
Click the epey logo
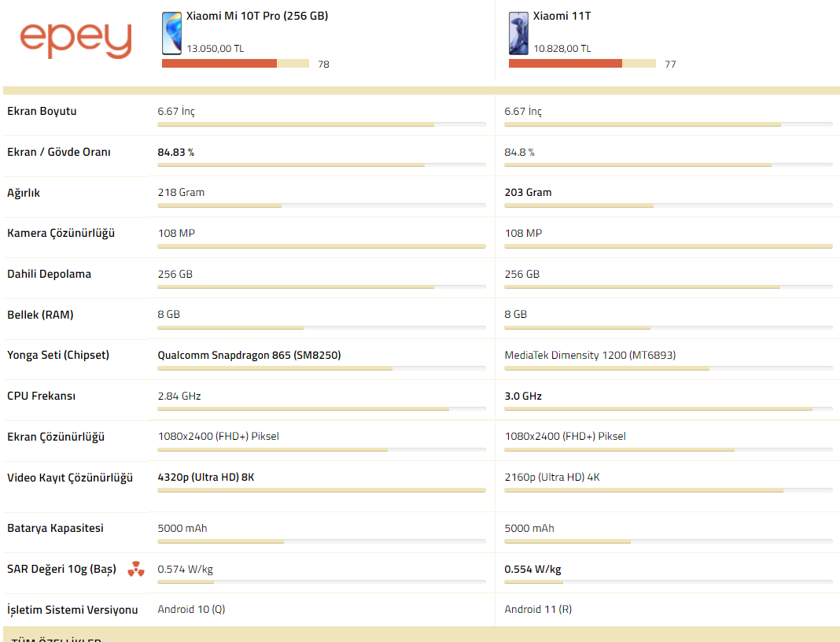[76, 40]
